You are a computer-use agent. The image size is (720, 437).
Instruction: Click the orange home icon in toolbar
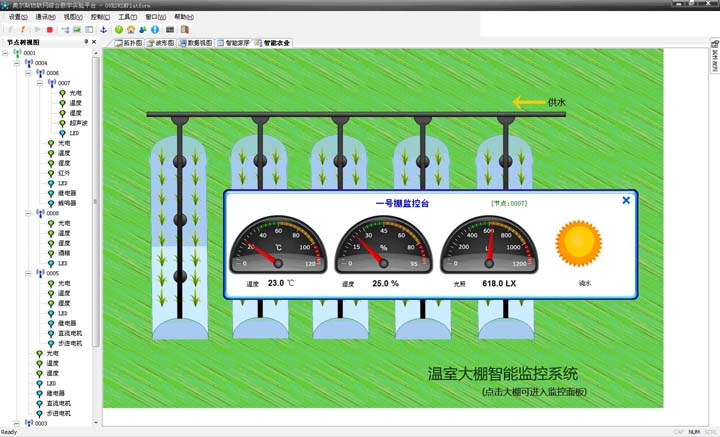click(131, 30)
